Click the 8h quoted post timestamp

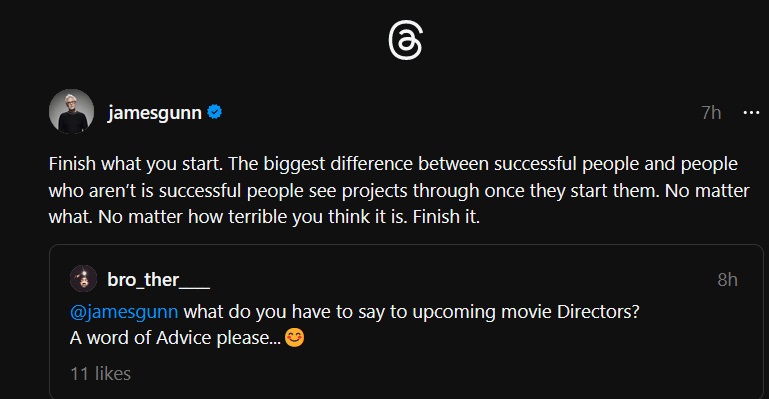point(727,279)
